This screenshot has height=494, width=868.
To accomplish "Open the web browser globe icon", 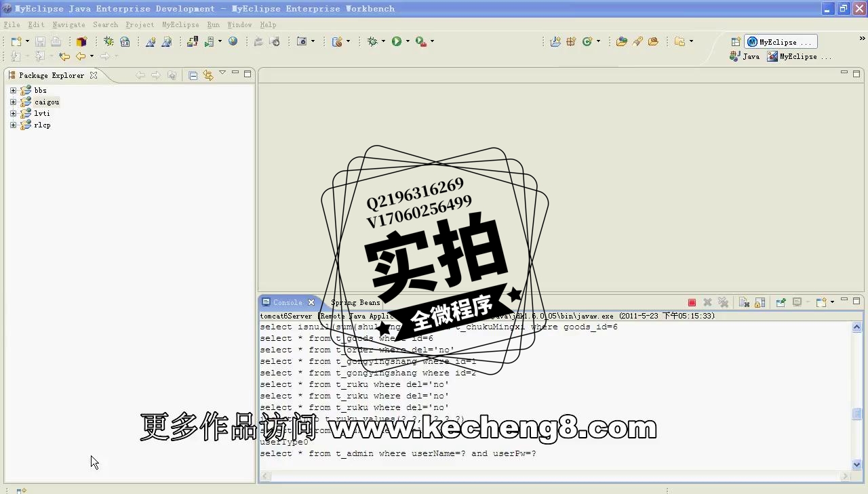I will coord(233,41).
